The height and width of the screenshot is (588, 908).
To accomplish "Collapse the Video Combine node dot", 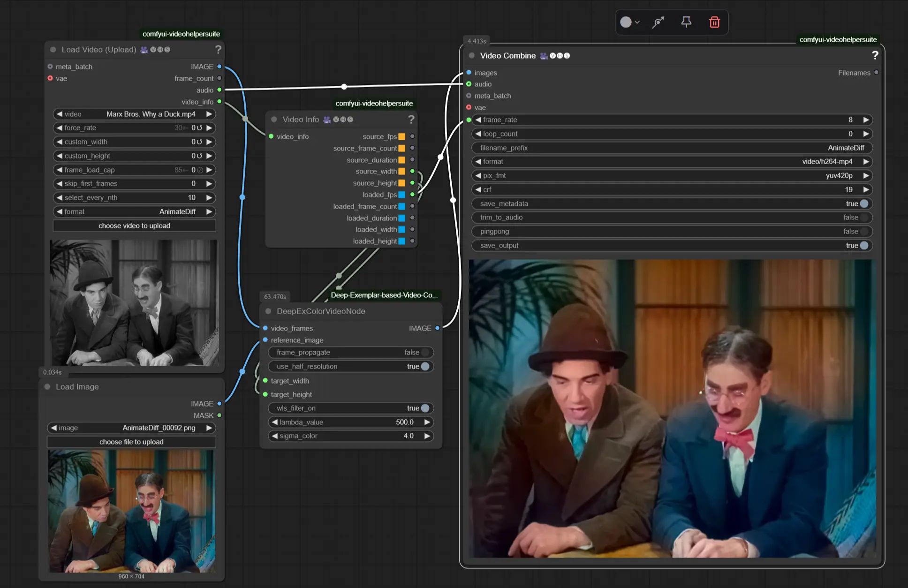I will [x=471, y=55].
